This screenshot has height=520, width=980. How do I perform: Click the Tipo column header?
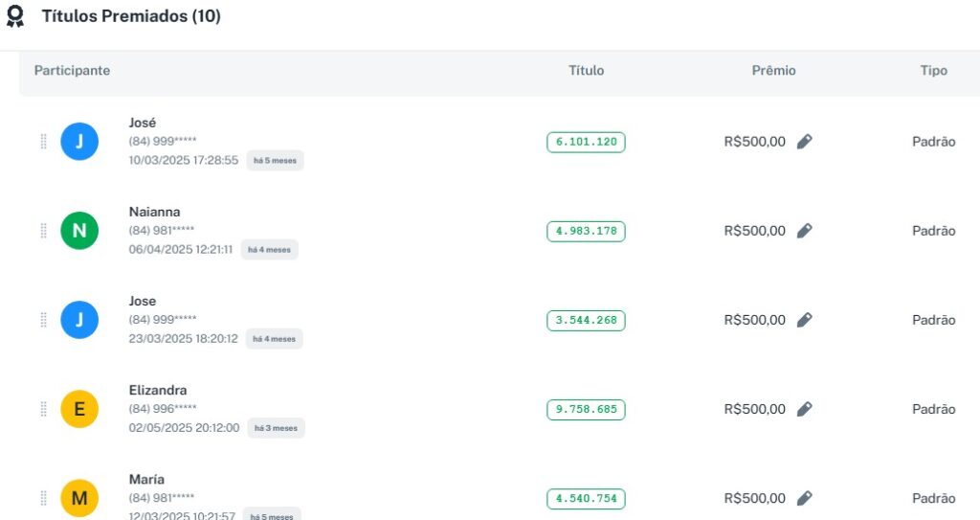tap(933, 71)
